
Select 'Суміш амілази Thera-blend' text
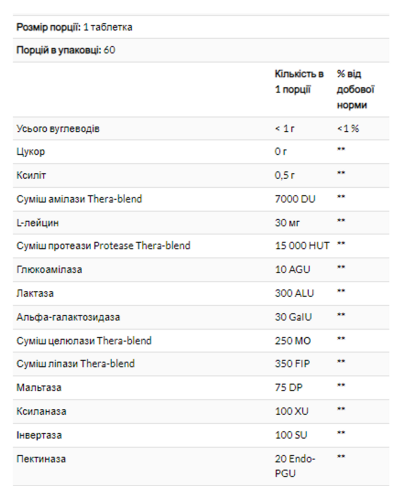(x=79, y=199)
